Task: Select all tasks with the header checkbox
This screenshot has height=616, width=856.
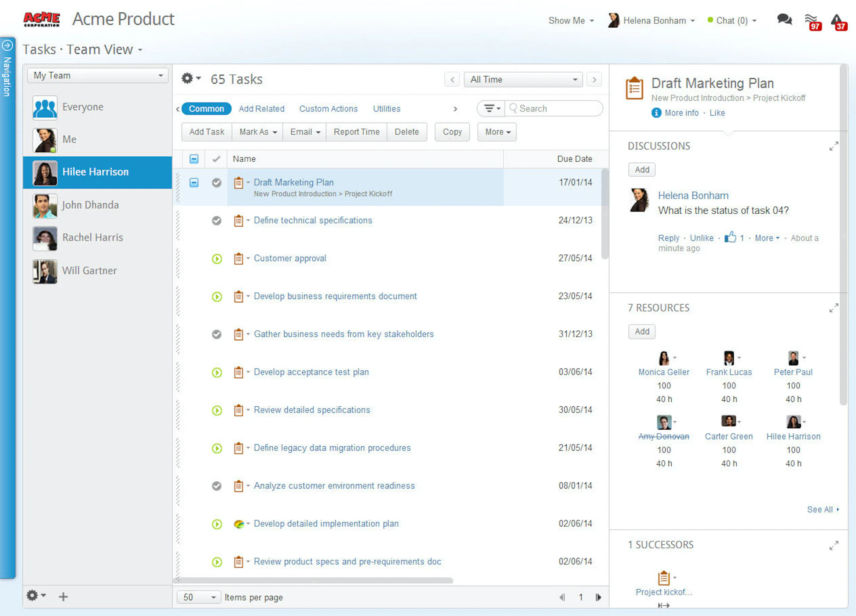Action: [x=194, y=159]
